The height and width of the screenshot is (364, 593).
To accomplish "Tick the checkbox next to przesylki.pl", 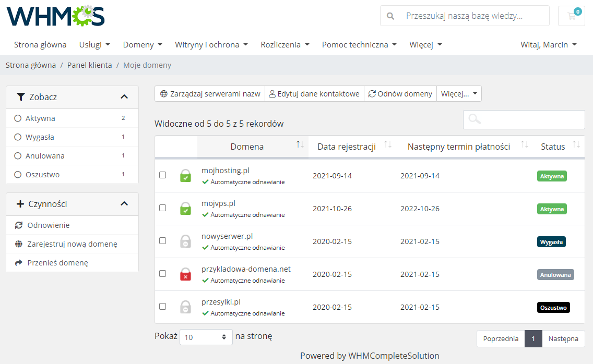I will (x=162, y=307).
